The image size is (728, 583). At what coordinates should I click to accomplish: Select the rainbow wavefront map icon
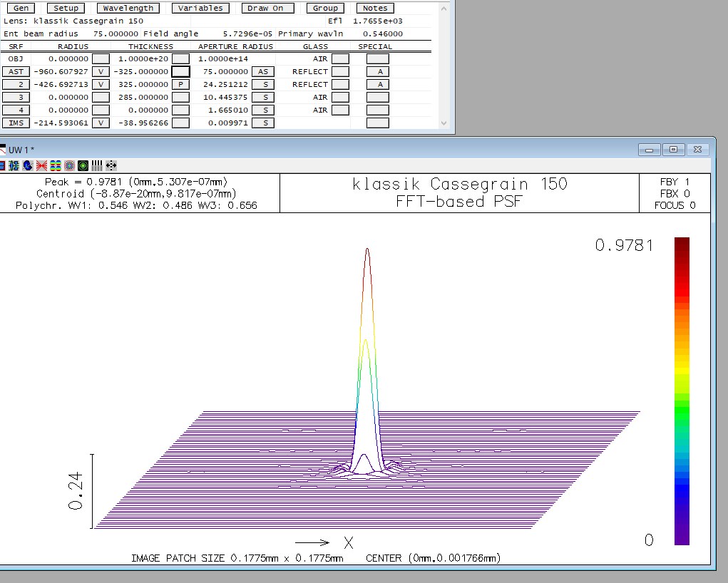[x=55, y=165]
